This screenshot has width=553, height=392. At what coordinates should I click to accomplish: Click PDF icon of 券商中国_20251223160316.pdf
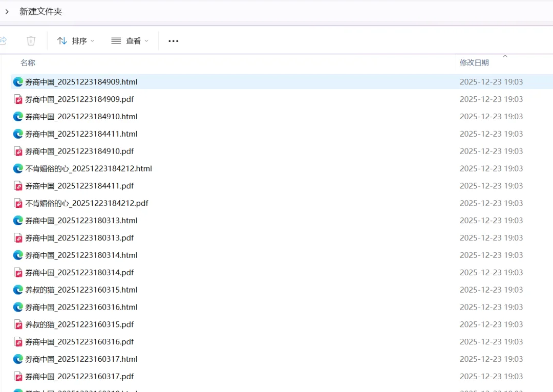(x=18, y=341)
